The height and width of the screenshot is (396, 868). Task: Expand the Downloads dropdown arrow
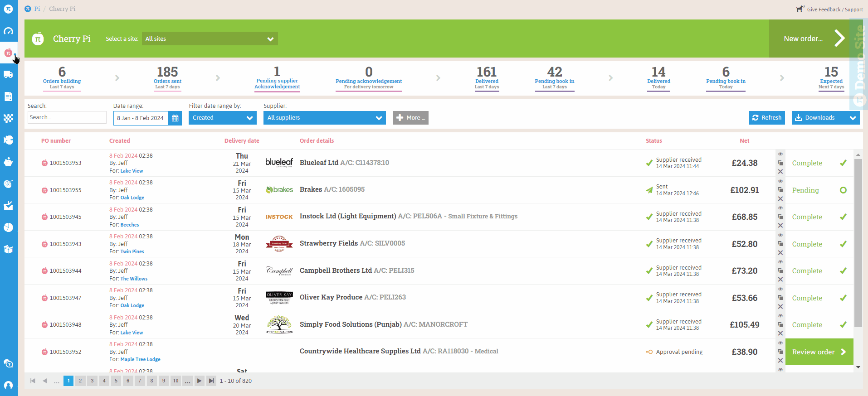click(853, 118)
